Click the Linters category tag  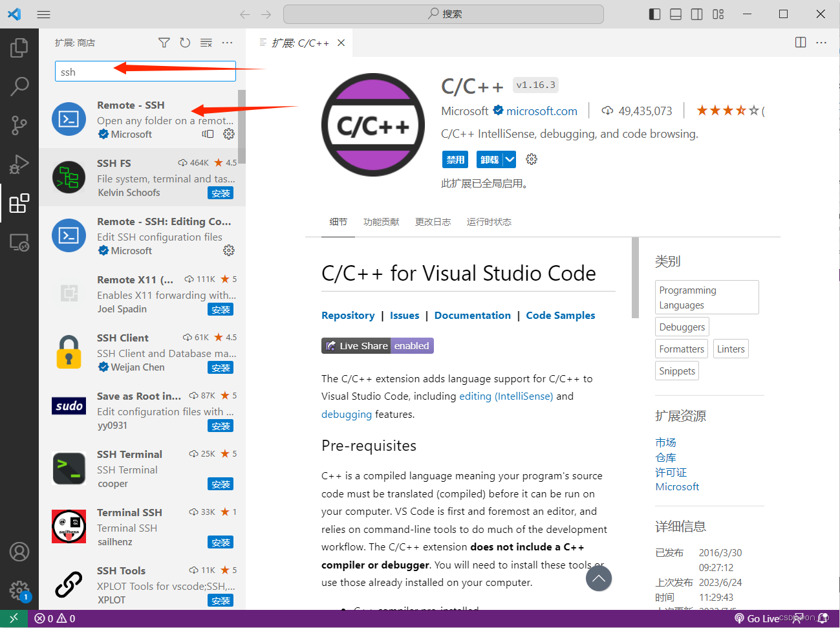coord(731,349)
